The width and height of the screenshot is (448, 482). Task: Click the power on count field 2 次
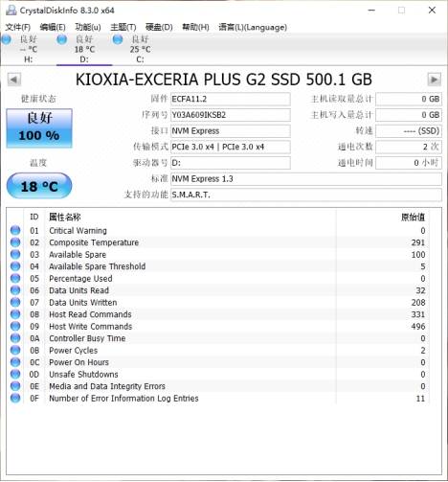point(409,147)
